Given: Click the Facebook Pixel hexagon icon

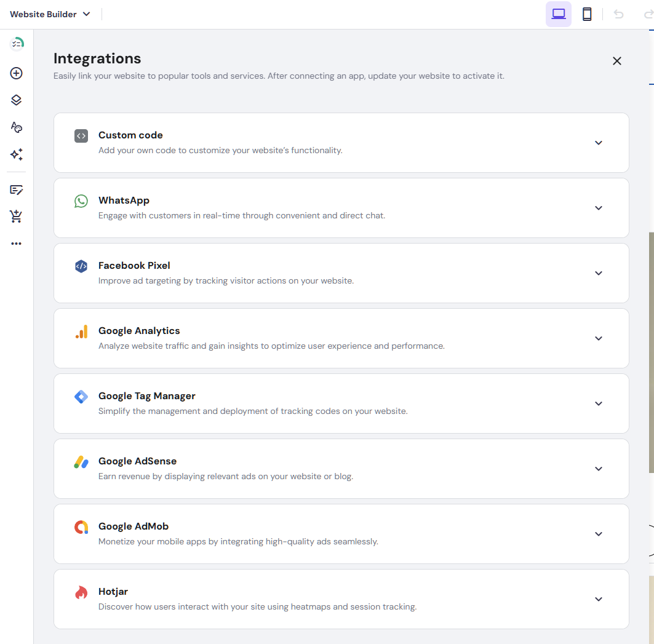Looking at the screenshot, I should tap(81, 266).
